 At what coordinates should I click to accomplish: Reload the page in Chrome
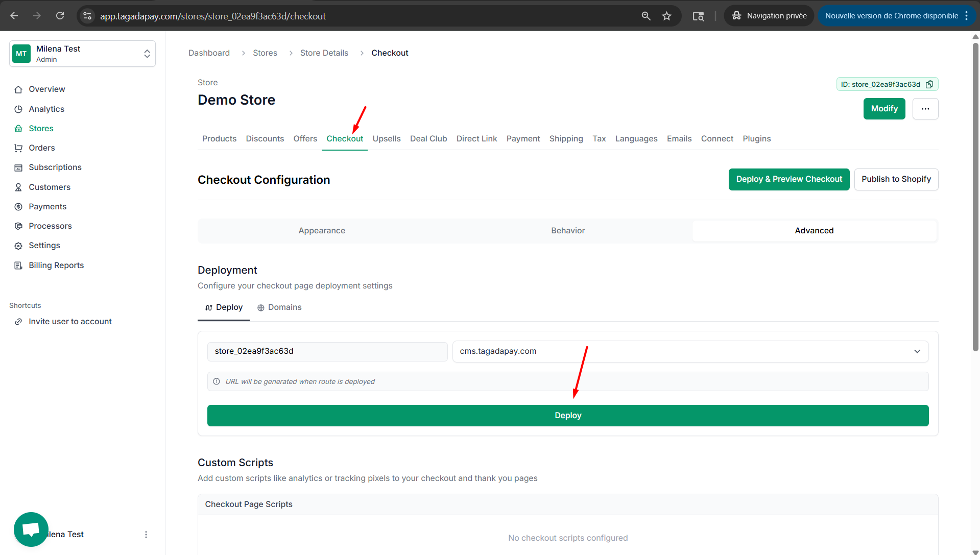[60, 16]
